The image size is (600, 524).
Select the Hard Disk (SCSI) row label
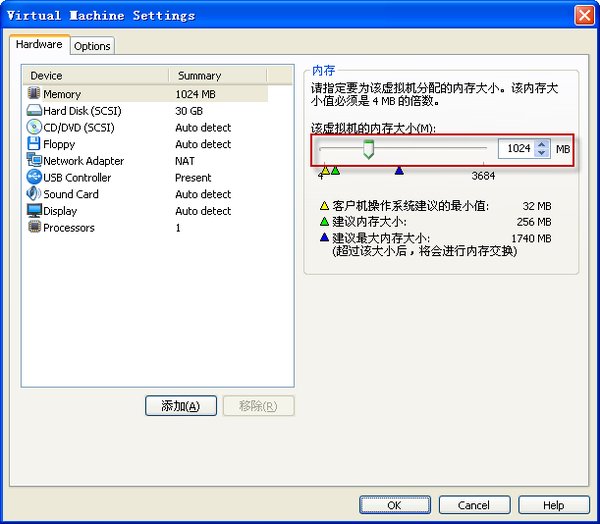82,111
